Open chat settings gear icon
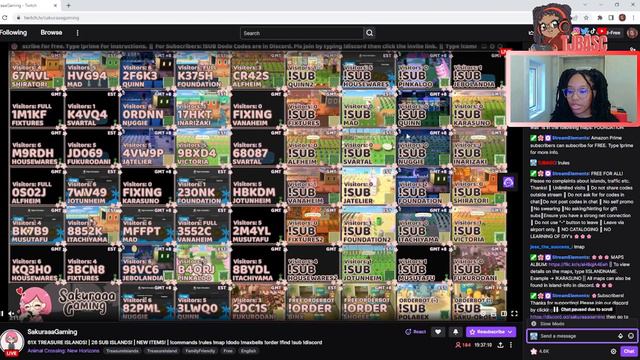This screenshot has width=640, height=360. [x=613, y=351]
